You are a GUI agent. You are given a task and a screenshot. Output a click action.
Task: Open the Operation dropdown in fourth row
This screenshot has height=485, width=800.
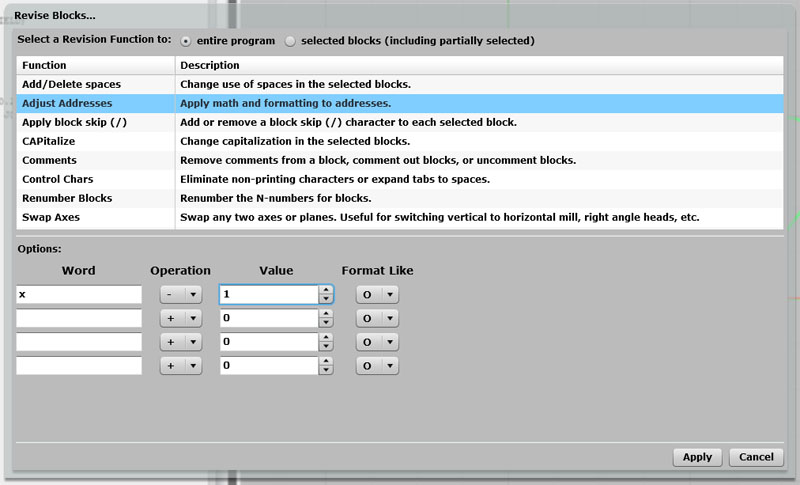[x=181, y=366]
